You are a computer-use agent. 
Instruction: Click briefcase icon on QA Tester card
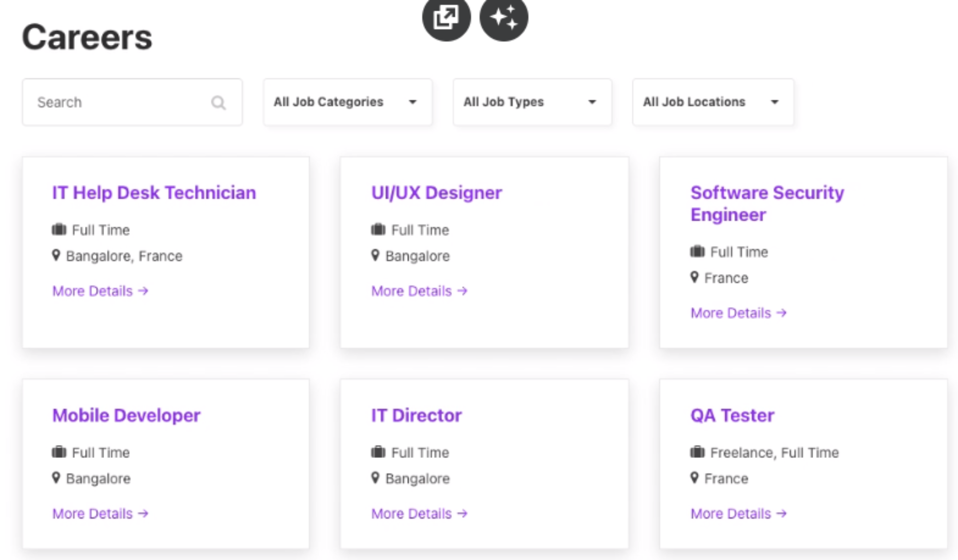click(697, 452)
